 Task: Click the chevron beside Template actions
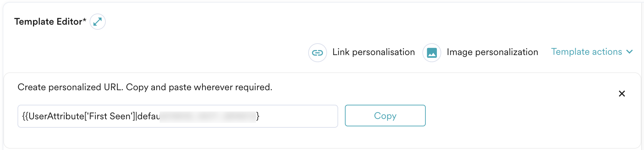tap(630, 52)
